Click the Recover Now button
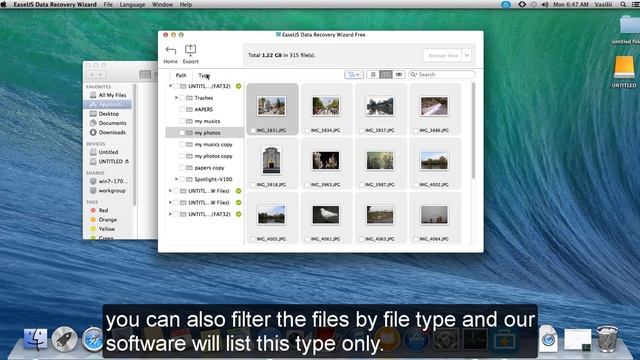640x360 pixels. 442,55
